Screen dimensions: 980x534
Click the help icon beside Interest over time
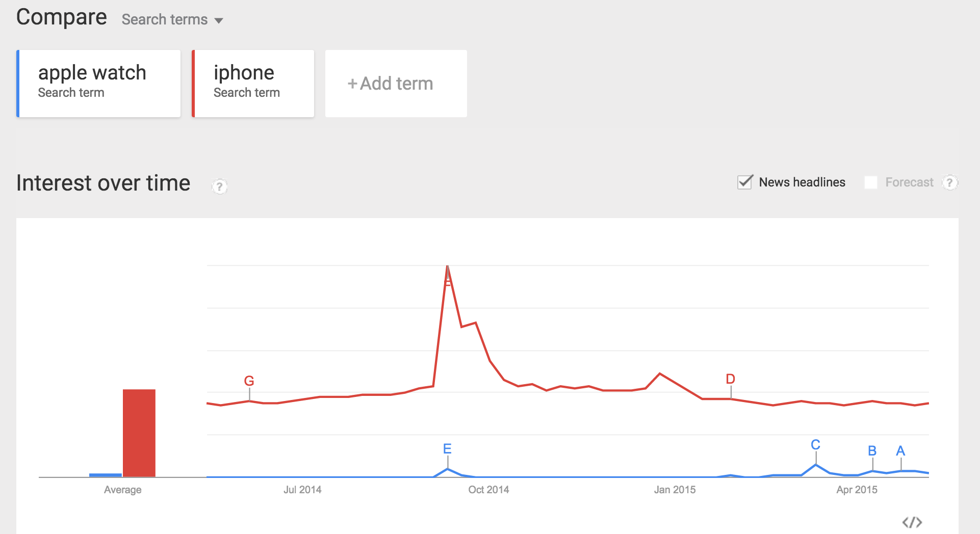pos(220,186)
